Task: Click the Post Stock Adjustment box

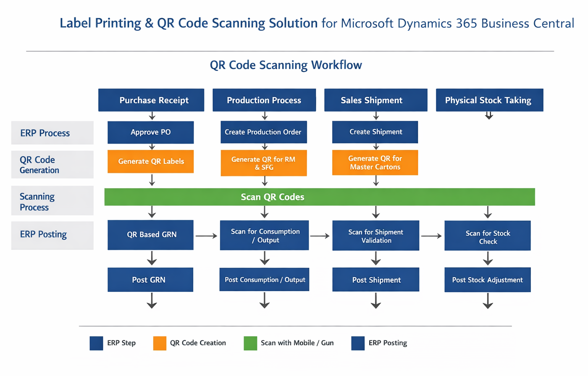Action: point(488,280)
